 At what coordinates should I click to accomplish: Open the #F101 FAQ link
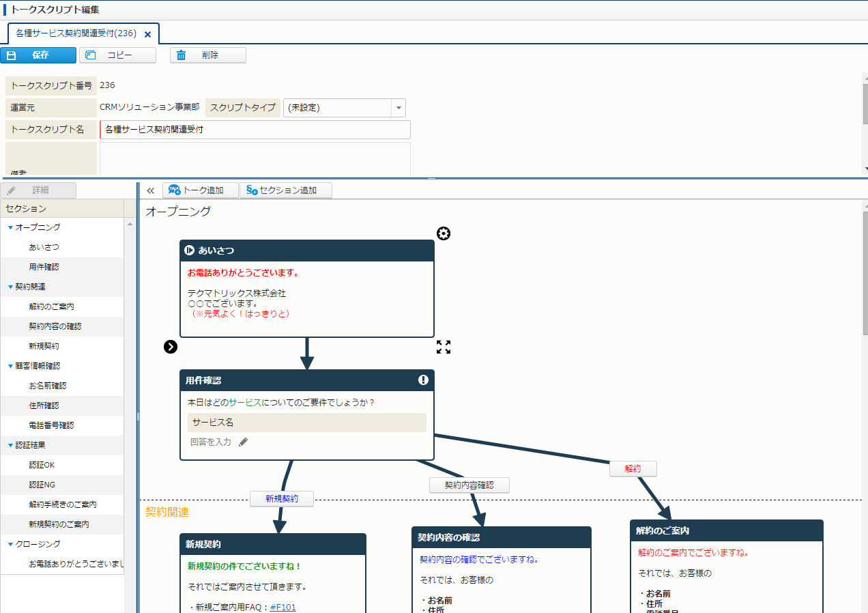pos(283,607)
